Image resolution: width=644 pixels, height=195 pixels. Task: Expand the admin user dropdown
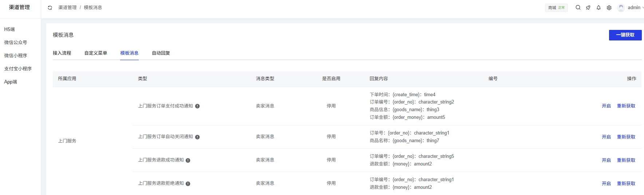(x=633, y=8)
